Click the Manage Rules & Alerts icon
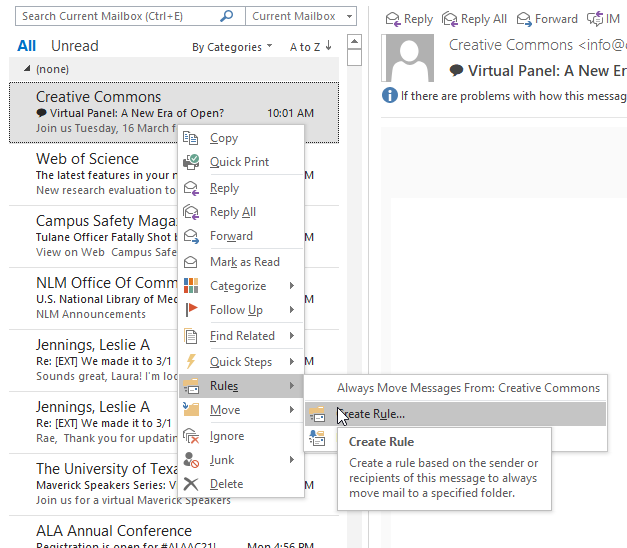 pos(317,438)
